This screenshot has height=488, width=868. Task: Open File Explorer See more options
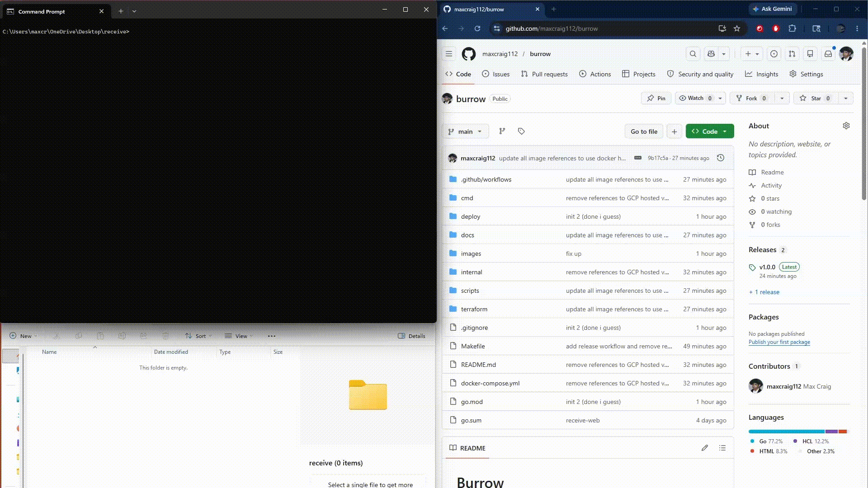(271, 336)
